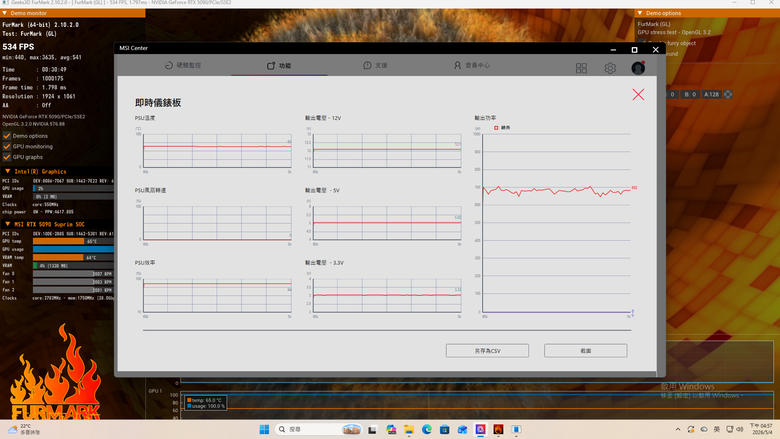The width and height of the screenshot is (780, 439).
Task: Click the PSU效率 efficiency chart
Action: pyautogui.click(x=217, y=295)
